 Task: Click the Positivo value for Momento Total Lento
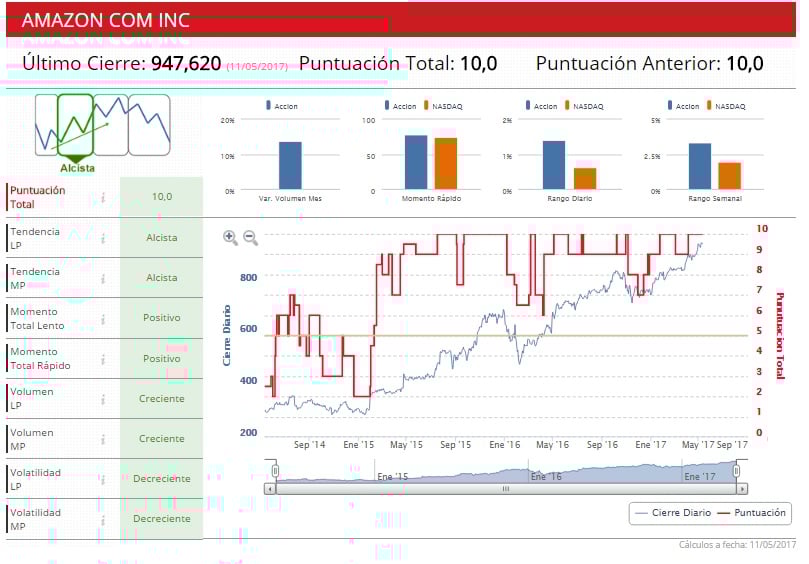click(x=161, y=318)
